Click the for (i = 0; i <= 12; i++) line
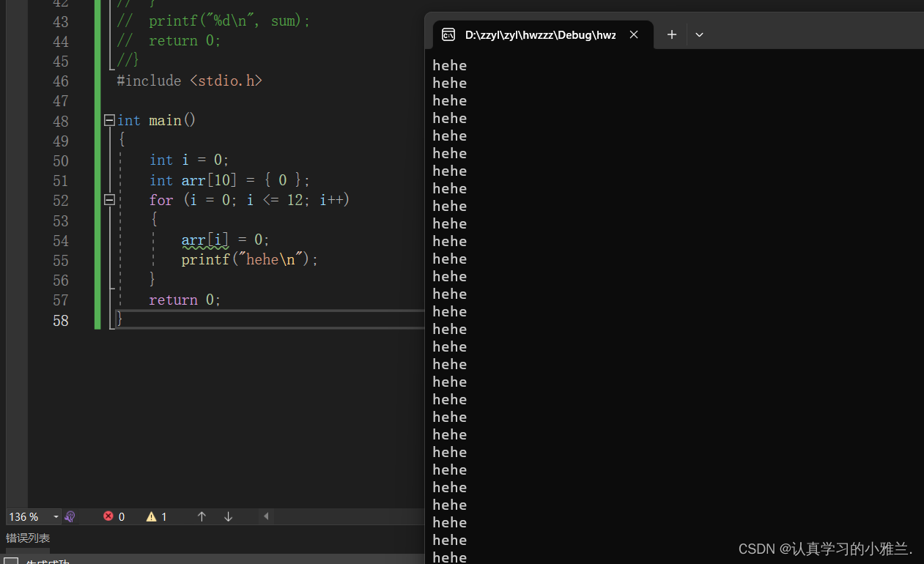 click(249, 199)
